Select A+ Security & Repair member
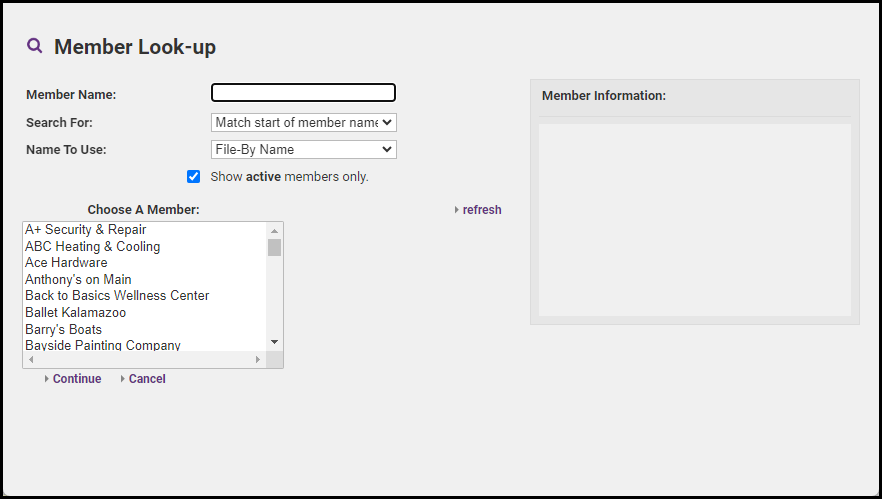The width and height of the screenshot is (882, 499). point(86,230)
